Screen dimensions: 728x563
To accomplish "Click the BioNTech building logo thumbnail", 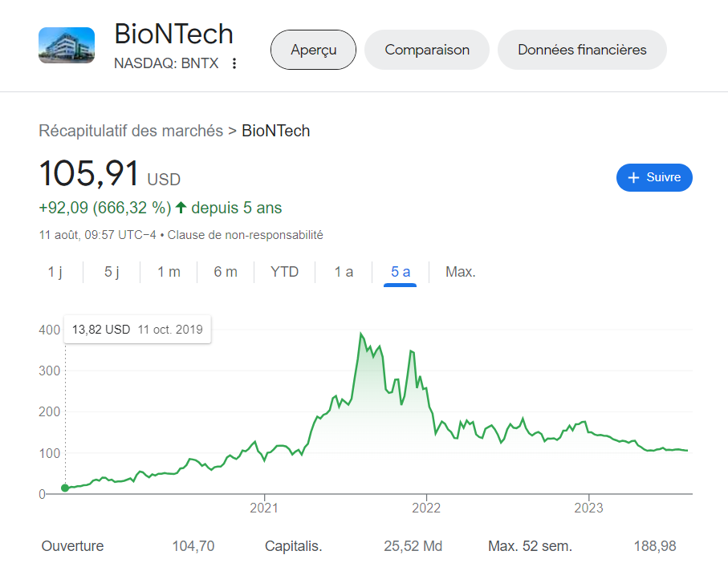I will pos(67,45).
